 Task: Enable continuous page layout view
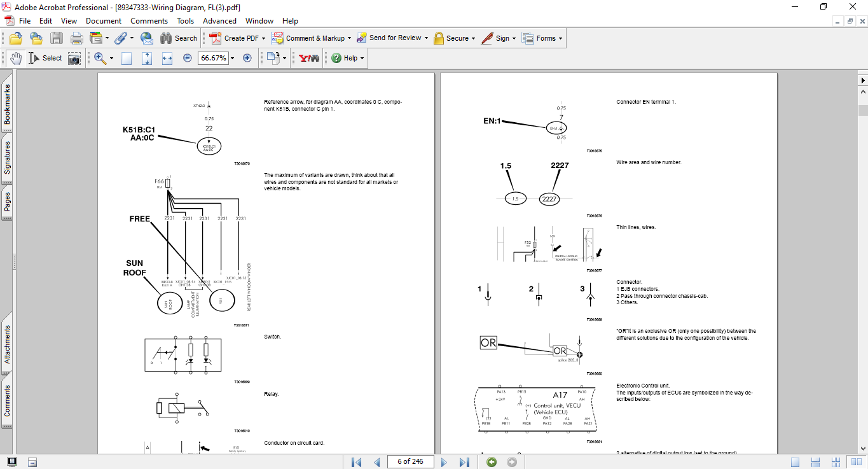click(x=815, y=462)
